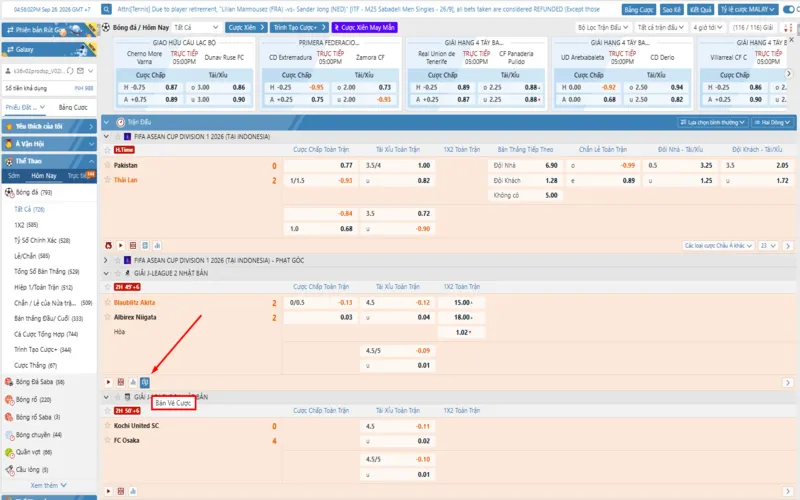Open the Hai Dòng layout dropdown
The image size is (800, 500).
point(772,122)
